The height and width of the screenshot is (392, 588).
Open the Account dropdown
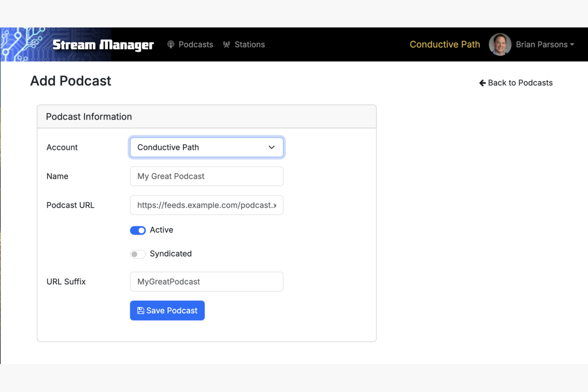[x=206, y=147]
